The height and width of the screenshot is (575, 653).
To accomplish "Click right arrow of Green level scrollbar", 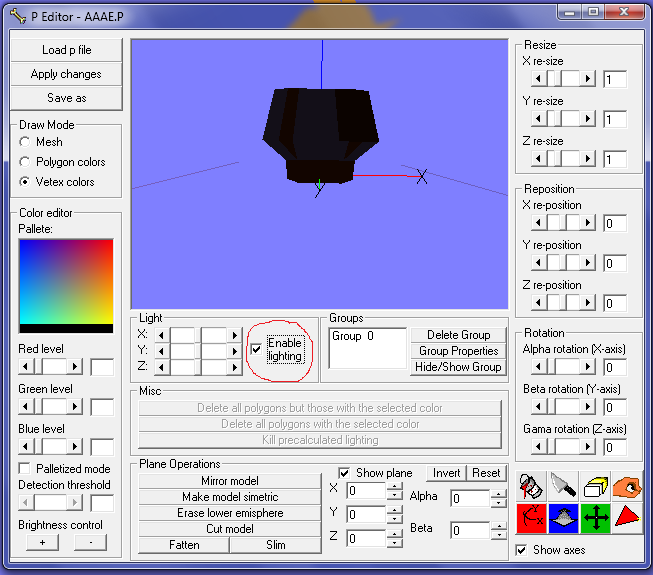I will [x=75, y=407].
